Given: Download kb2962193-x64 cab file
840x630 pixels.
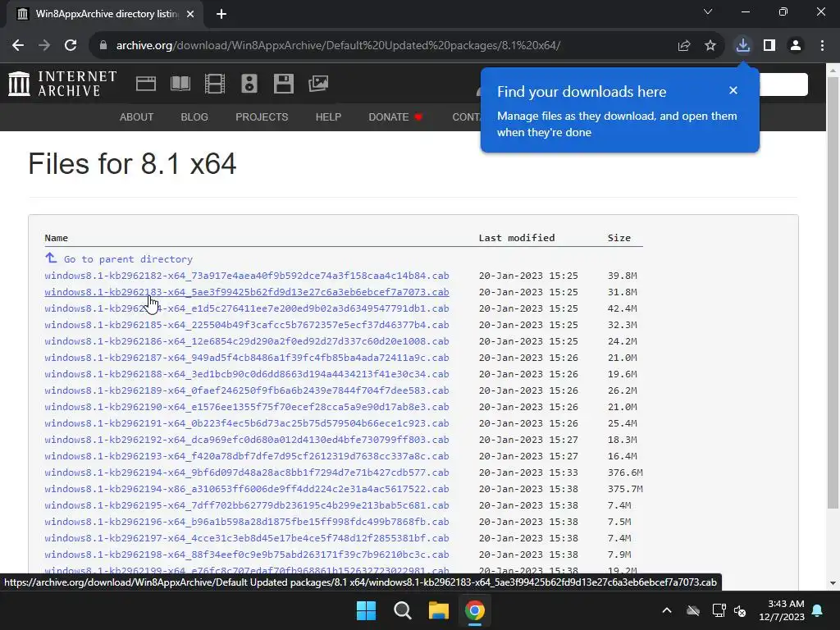Looking at the screenshot, I should tap(246, 456).
